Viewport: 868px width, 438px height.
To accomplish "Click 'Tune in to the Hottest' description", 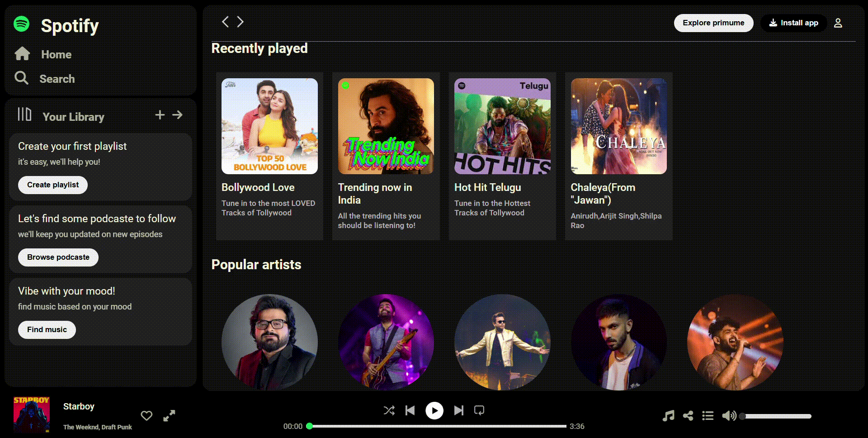I will point(492,208).
